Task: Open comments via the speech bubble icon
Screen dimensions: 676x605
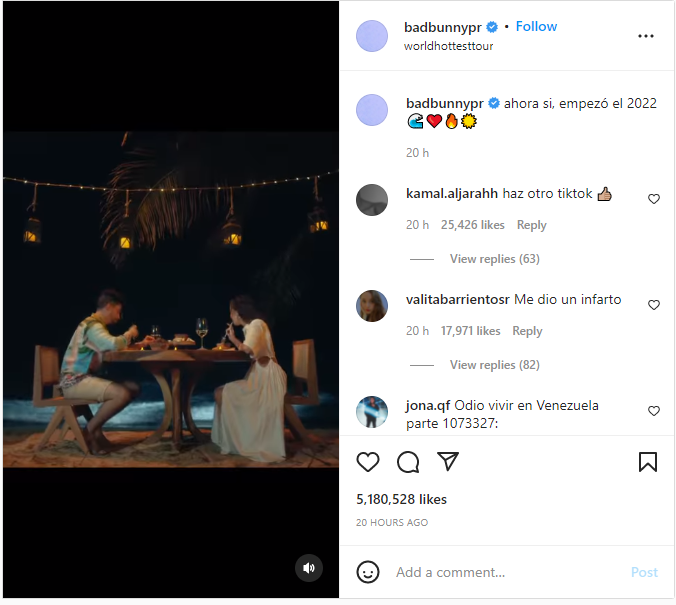Action: click(x=408, y=462)
